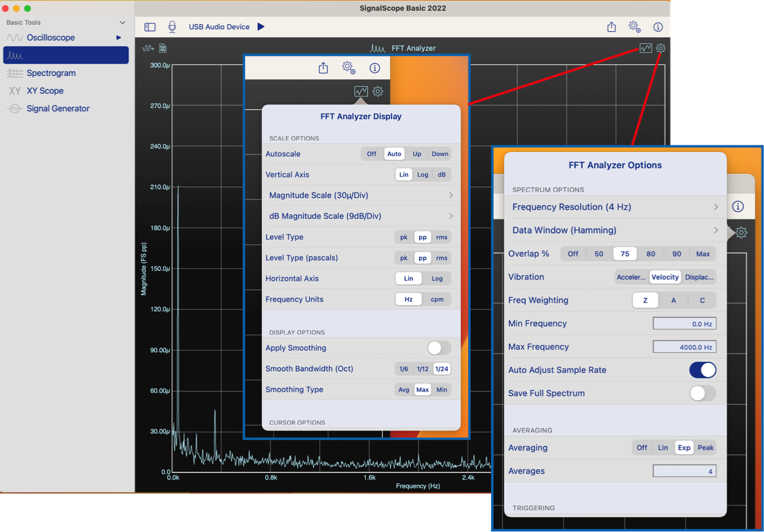Image resolution: width=764 pixels, height=532 pixels.
Task: Set Averaging mode to Off
Action: point(642,448)
